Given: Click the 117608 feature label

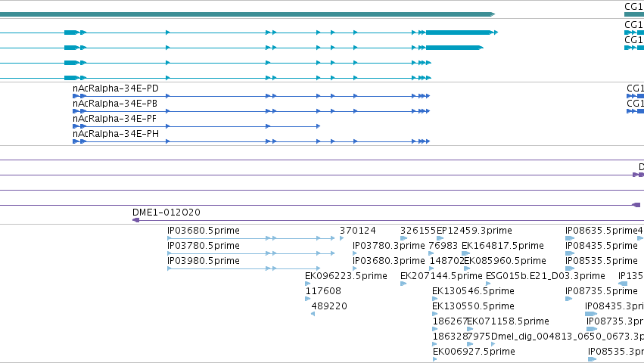Looking at the screenshot, I should click(323, 291).
